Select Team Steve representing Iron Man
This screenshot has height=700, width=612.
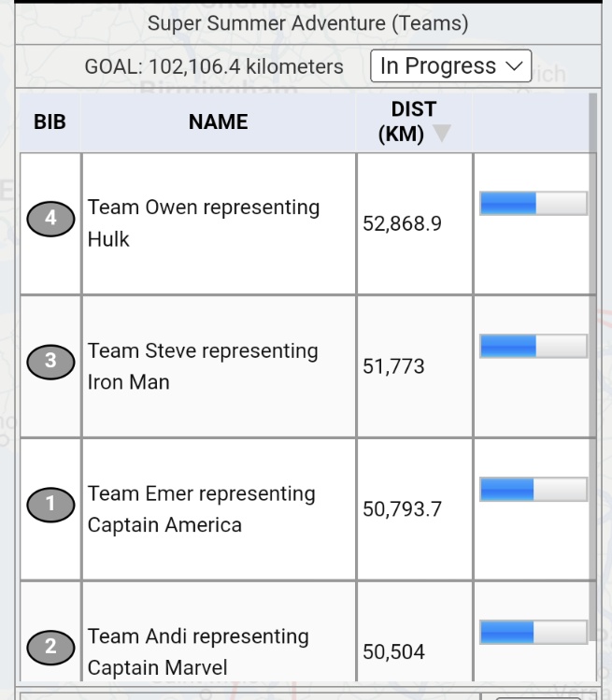coord(203,366)
